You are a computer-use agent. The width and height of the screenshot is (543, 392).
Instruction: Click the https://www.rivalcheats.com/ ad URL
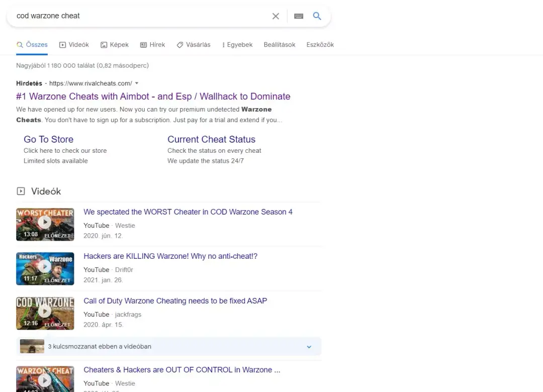tap(90, 83)
